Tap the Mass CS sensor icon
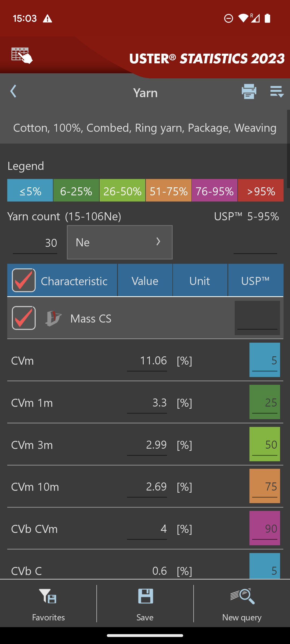Viewport: 290px width, 644px height. tap(53, 318)
